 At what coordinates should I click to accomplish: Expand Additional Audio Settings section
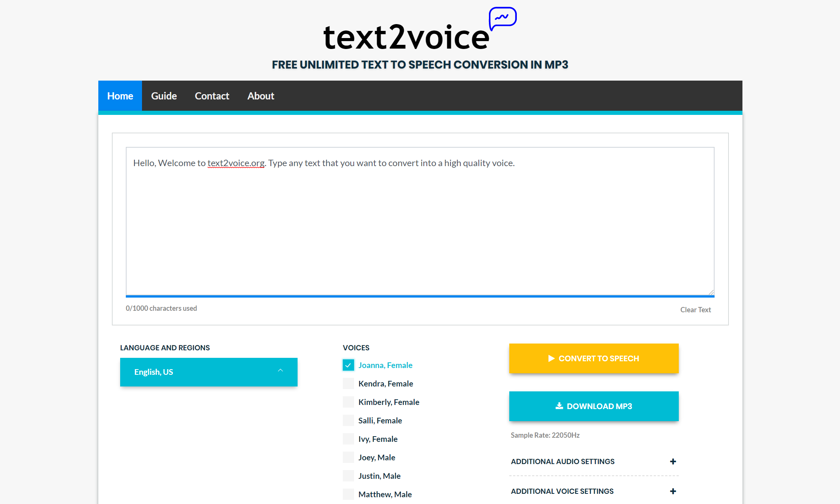click(562, 461)
